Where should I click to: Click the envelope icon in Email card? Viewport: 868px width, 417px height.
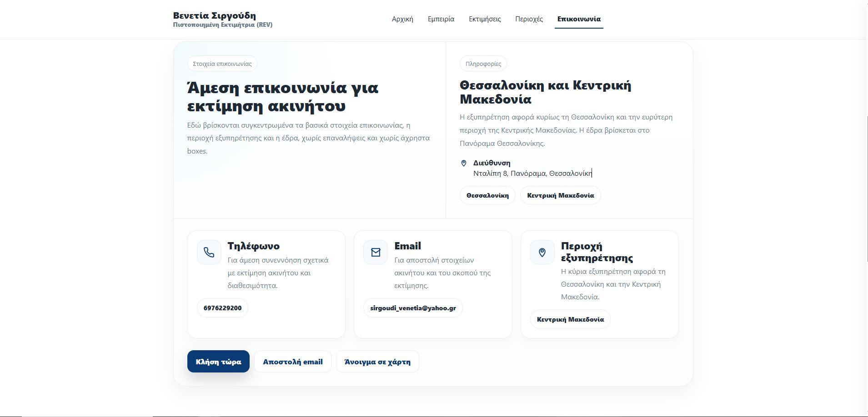point(376,252)
